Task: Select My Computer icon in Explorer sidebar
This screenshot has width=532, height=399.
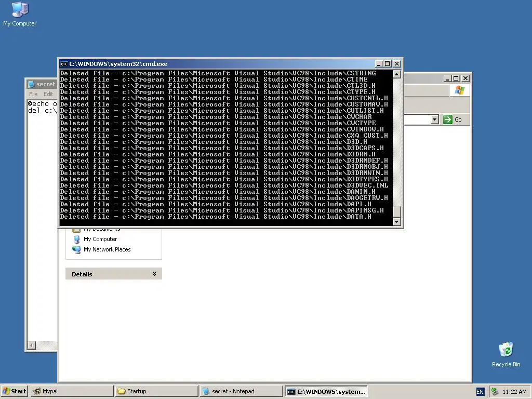Action: pos(77,239)
